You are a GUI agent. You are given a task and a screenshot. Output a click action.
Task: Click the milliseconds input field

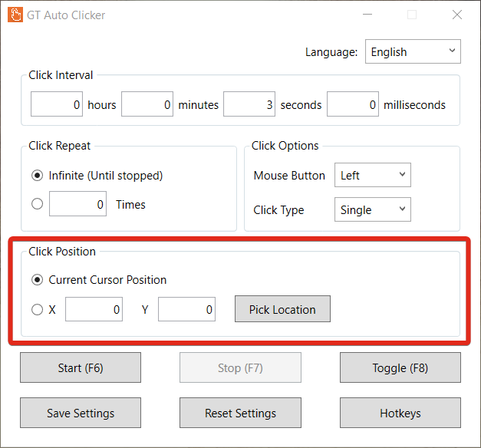[x=353, y=104]
